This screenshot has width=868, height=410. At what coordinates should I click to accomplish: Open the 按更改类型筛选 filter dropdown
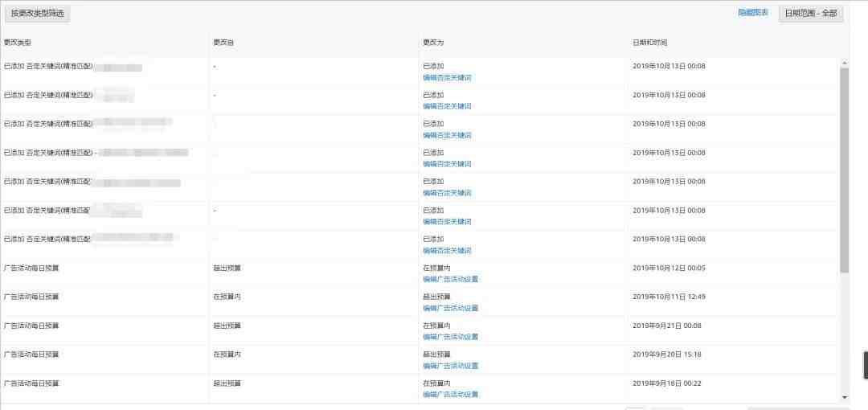(x=37, y=13)
